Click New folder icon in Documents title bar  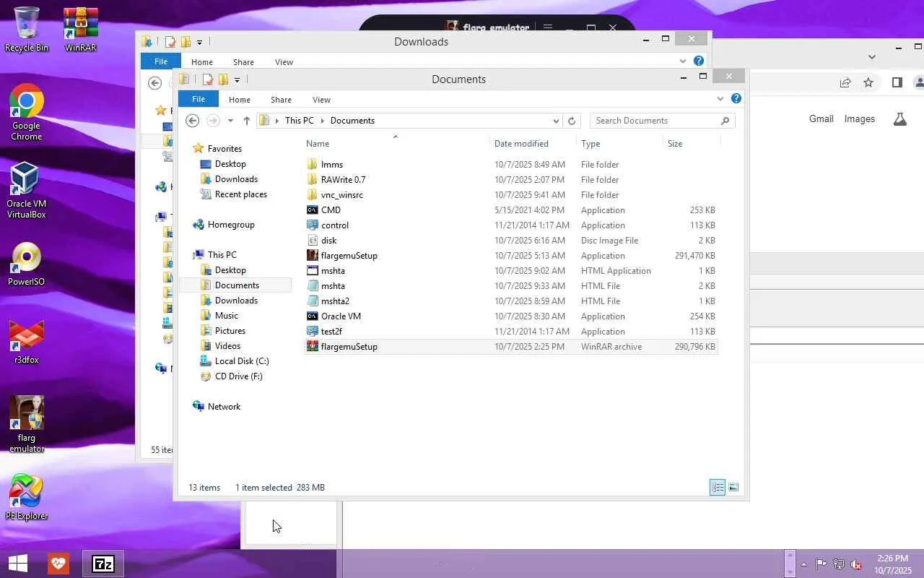tap(223, 79)
